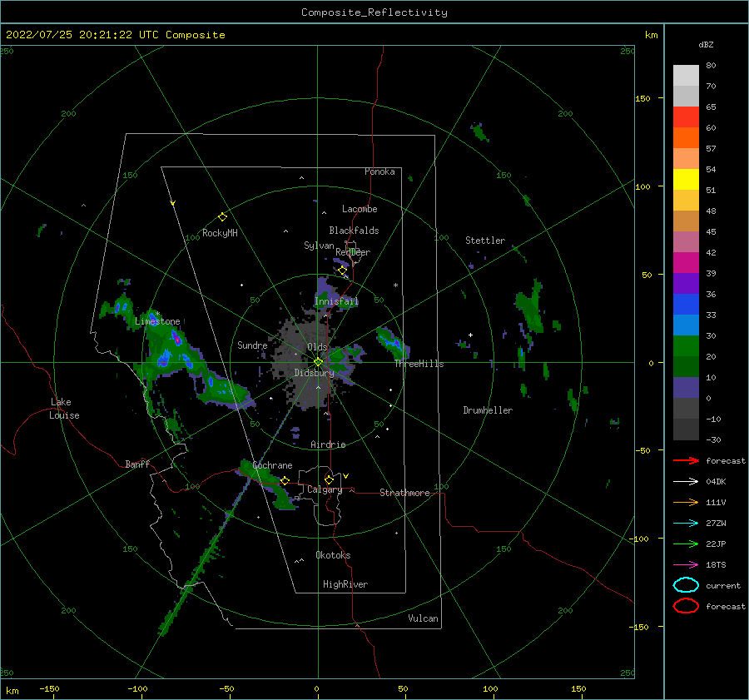Click the Sylvan label

pyautogui.click(x=319, y=246)
